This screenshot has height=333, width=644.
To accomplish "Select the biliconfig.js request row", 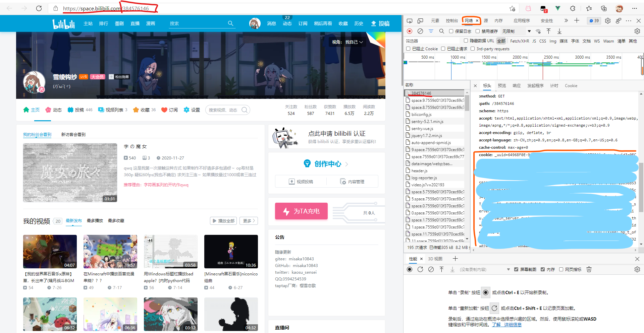I will pyautogui.click(x=434, y=114).
